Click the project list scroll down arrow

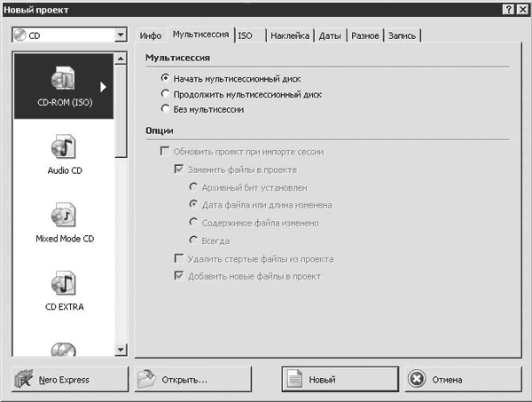[x=121, y=350]
